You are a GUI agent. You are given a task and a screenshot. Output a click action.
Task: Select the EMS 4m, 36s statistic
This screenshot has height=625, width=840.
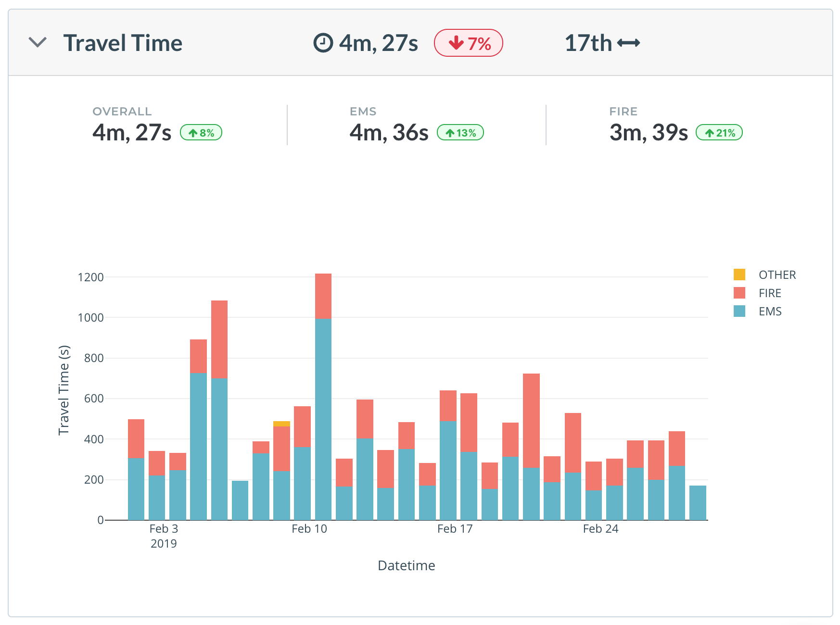coord(389,133)
